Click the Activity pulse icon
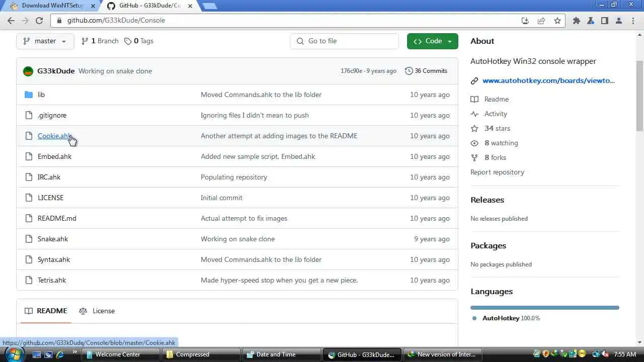Viewport: 644px width, 362px height. 474,114
